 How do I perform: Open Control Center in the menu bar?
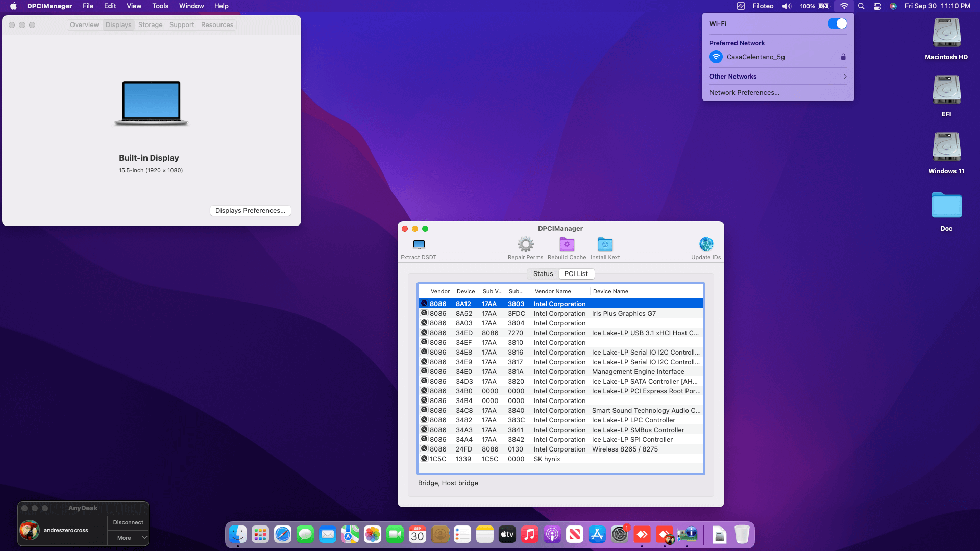pos(877,6)
